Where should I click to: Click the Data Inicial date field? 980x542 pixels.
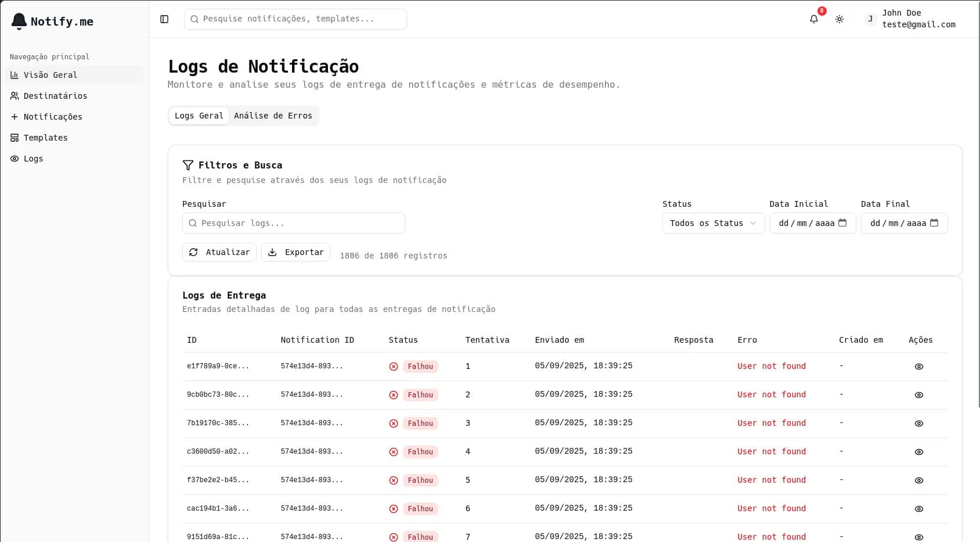click(x=813, y=223)
